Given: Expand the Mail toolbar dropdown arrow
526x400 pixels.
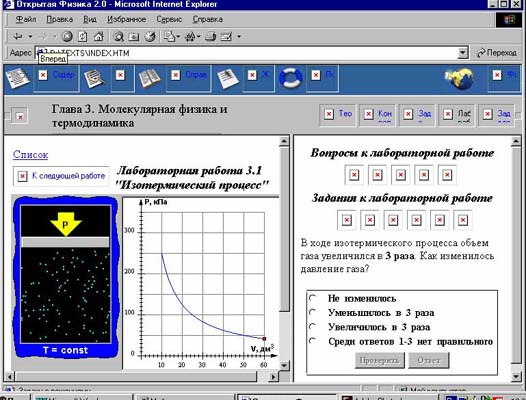Looking at the screenshot, I should tap(178, 36).
